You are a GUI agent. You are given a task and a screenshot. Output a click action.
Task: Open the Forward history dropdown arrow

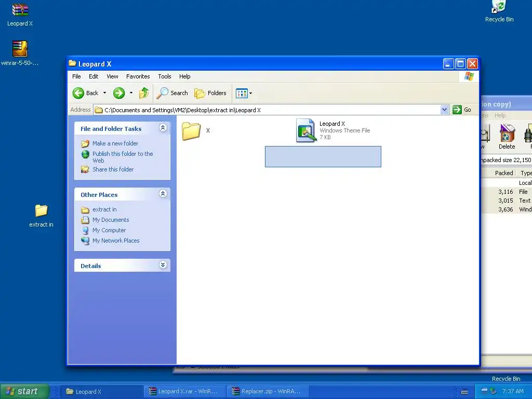[131, 93]
